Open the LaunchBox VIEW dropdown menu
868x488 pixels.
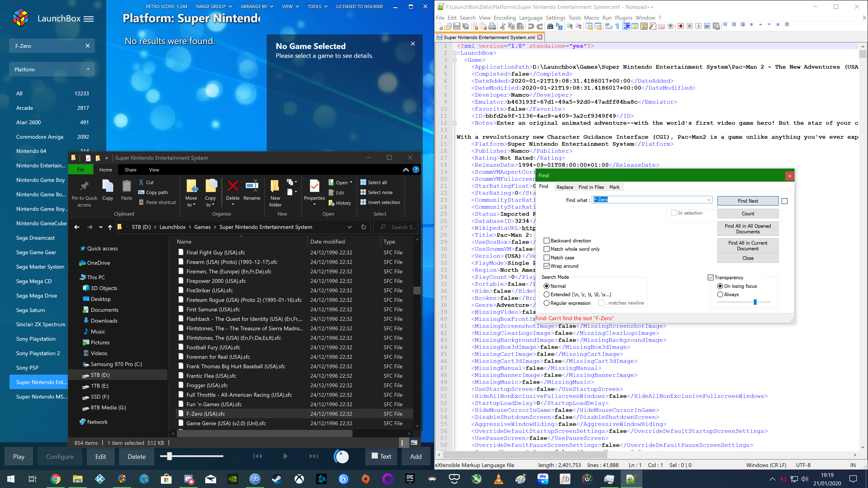tap(290, 6)
